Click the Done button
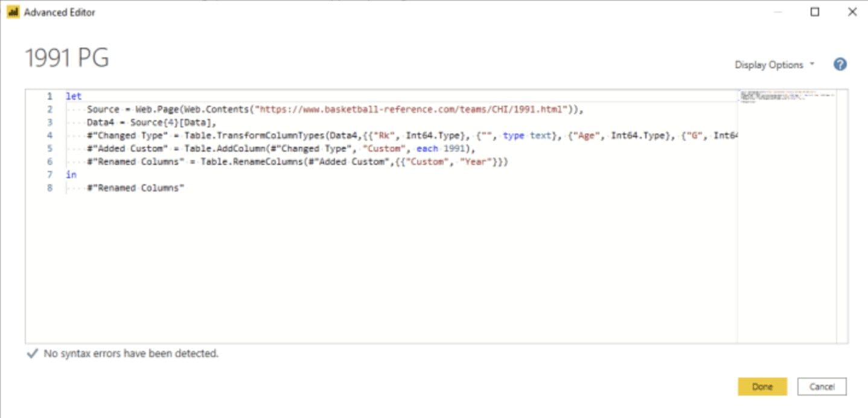Image resolution: width=868 pixels, height=418 pixels. (762, 387)
